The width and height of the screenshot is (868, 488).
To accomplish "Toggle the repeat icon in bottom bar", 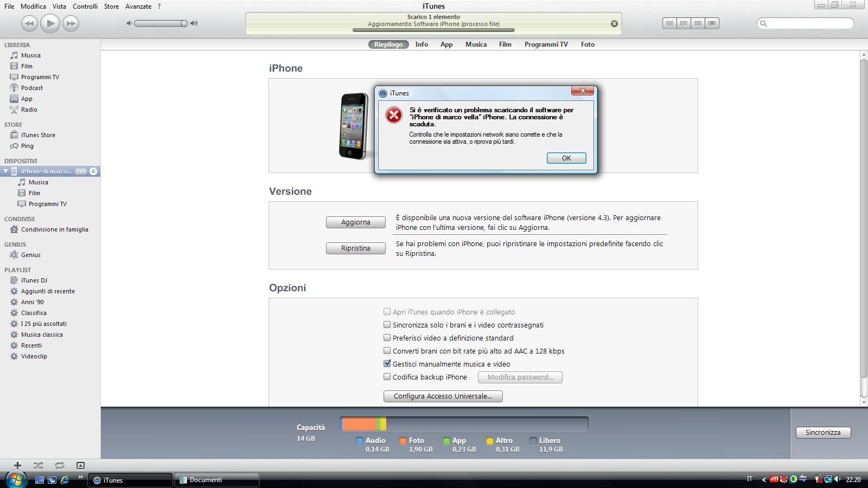I will coord(59,465).
